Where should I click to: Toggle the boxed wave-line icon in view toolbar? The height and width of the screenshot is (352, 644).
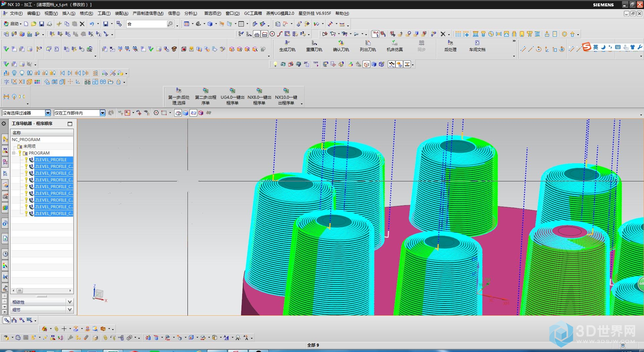[x=391, y=64]
